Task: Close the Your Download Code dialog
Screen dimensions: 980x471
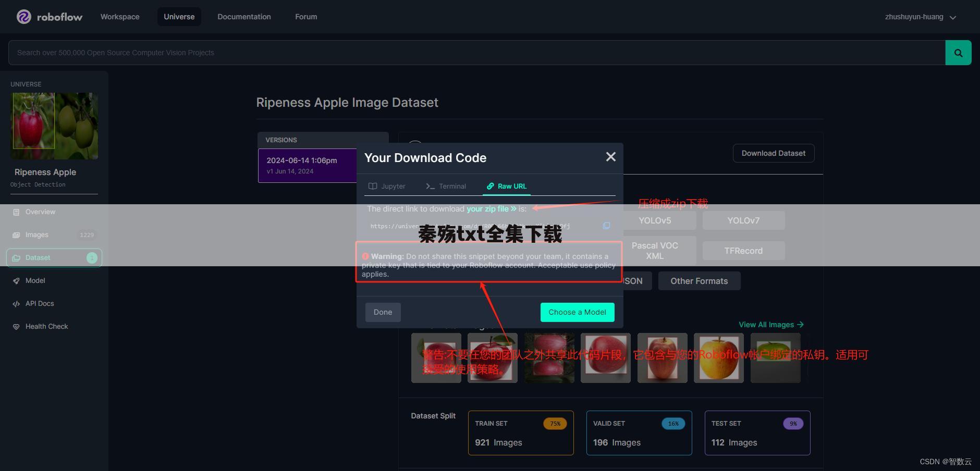Action: pos(611,157)
